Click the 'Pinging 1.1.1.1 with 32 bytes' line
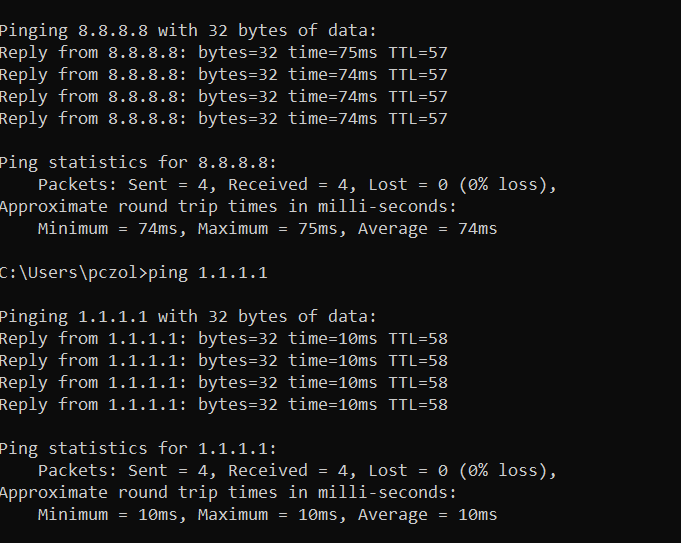 pyautogui.click(x=188, y=317)
